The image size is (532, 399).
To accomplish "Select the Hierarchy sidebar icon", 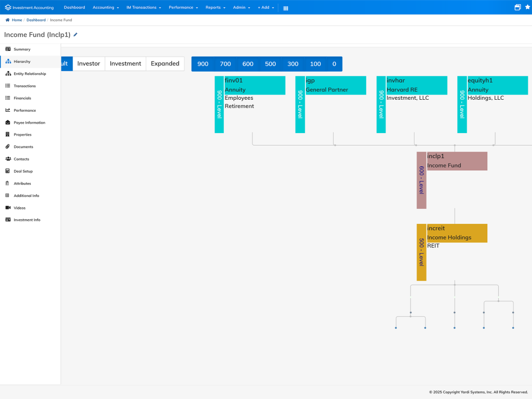I will [x=8, y=61].
